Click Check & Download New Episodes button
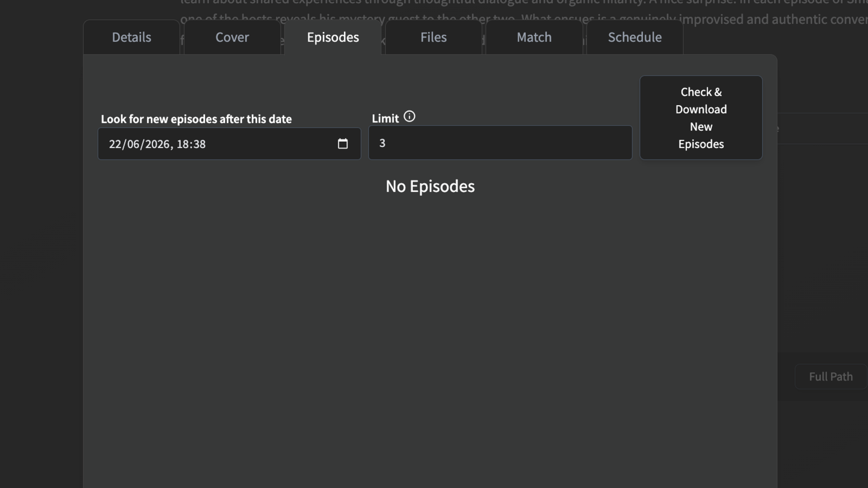The height and width of the screenshot is (488, 868). point(701,117)
